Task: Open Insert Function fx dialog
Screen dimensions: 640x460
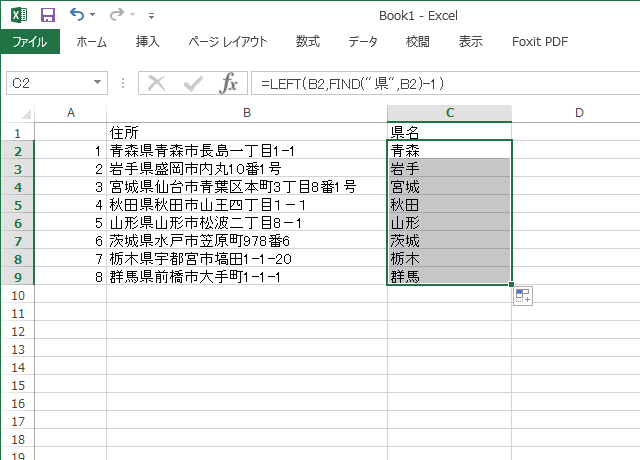Action: point(229,83)
